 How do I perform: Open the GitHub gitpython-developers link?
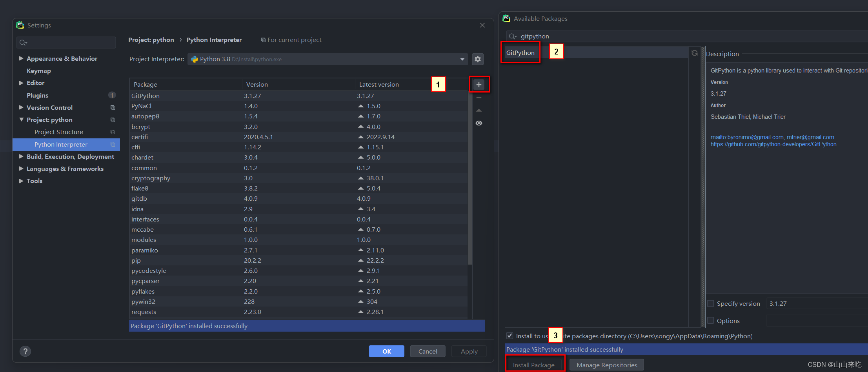pyautogui.click(x=773, y=144)
